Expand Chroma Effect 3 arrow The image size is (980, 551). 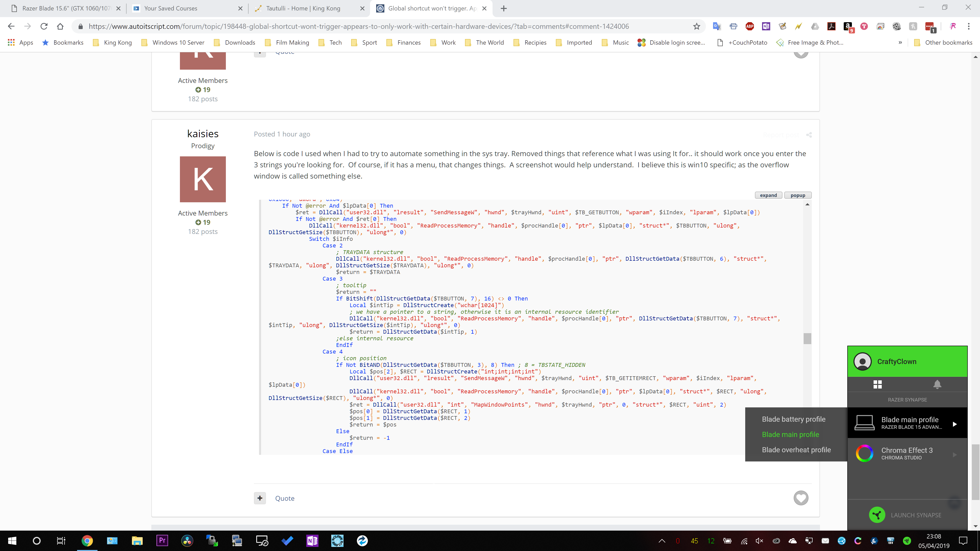click(954, 454)
